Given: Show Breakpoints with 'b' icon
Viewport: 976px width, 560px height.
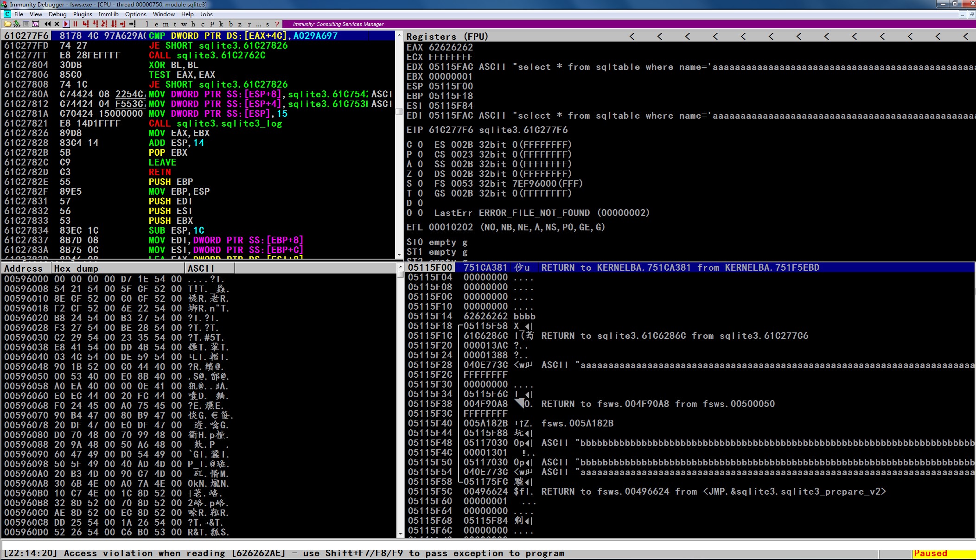Looking at the screenshot, I should (x=230, y=24).
